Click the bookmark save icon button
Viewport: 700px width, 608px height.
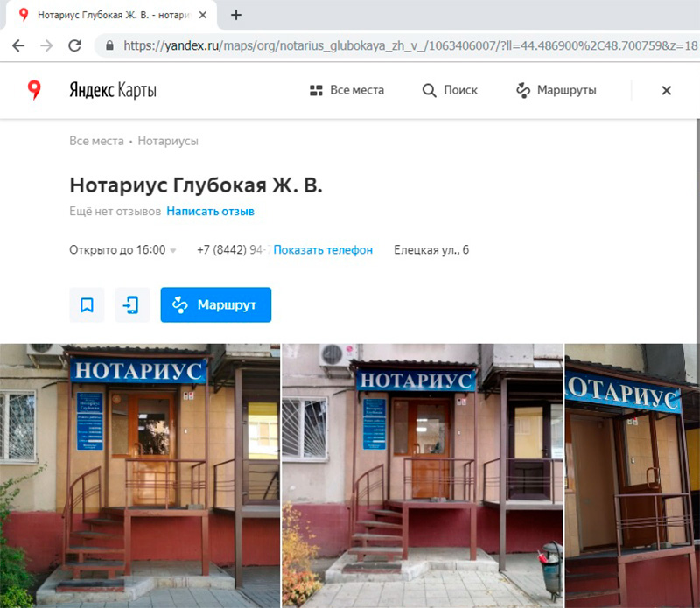87,304
